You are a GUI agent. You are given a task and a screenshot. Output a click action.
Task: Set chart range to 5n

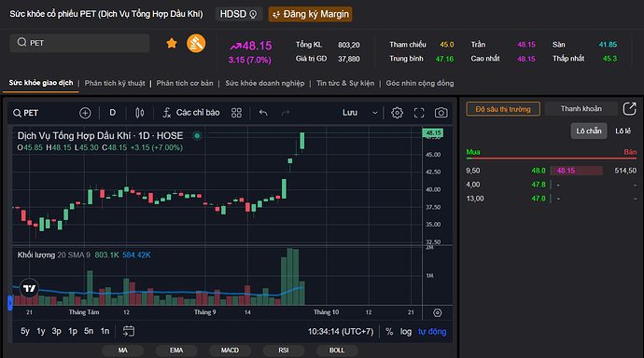point(89,331)
